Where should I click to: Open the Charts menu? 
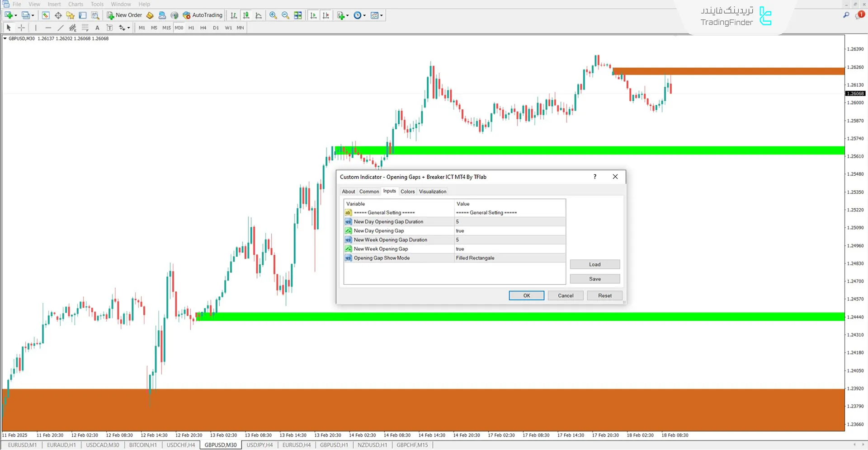click(x=75, y=4)
